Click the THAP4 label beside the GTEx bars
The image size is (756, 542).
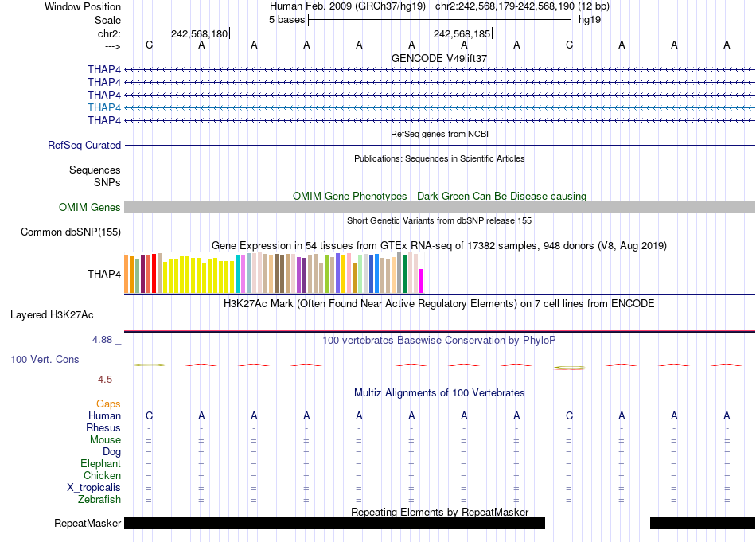click(104, 274)
